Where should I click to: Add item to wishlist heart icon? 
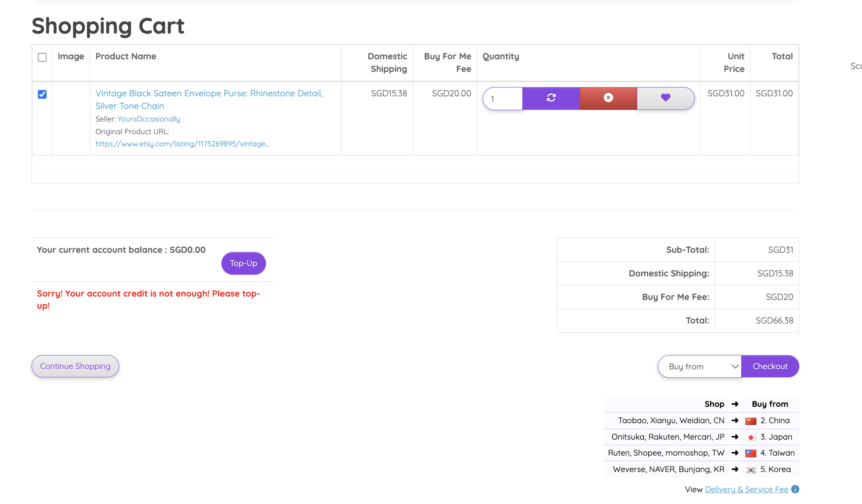(x=665, y=98)
